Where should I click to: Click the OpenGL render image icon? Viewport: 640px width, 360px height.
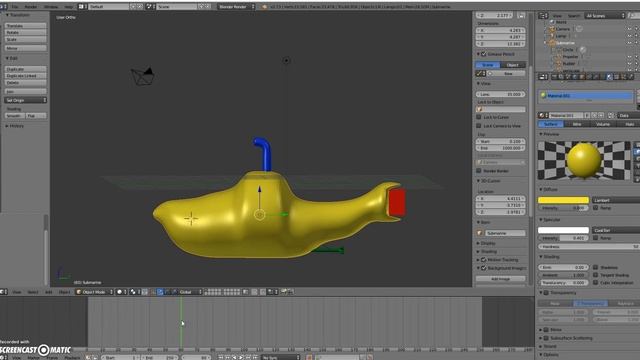[284, 292]
